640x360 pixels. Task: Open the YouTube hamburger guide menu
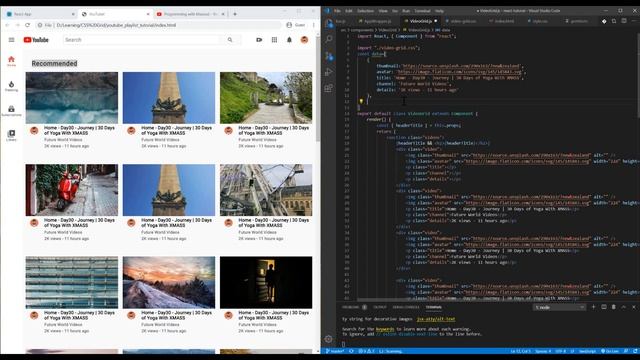point(11,40)
